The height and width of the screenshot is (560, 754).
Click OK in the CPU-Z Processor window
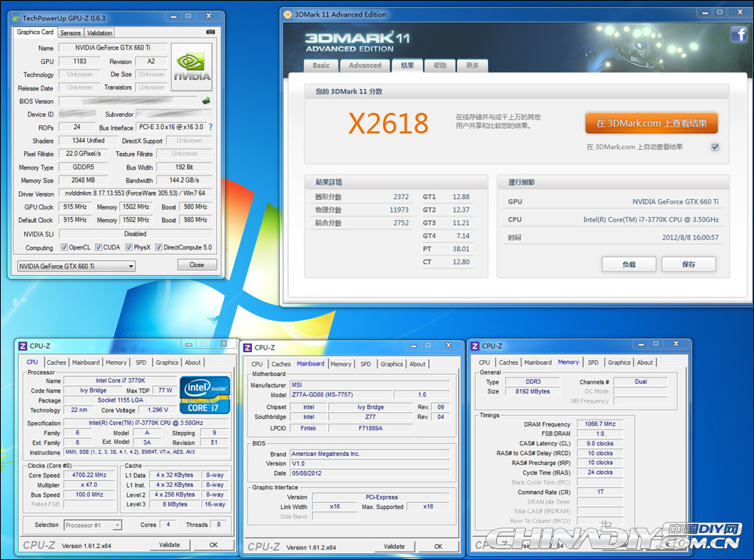coord(213,545)
